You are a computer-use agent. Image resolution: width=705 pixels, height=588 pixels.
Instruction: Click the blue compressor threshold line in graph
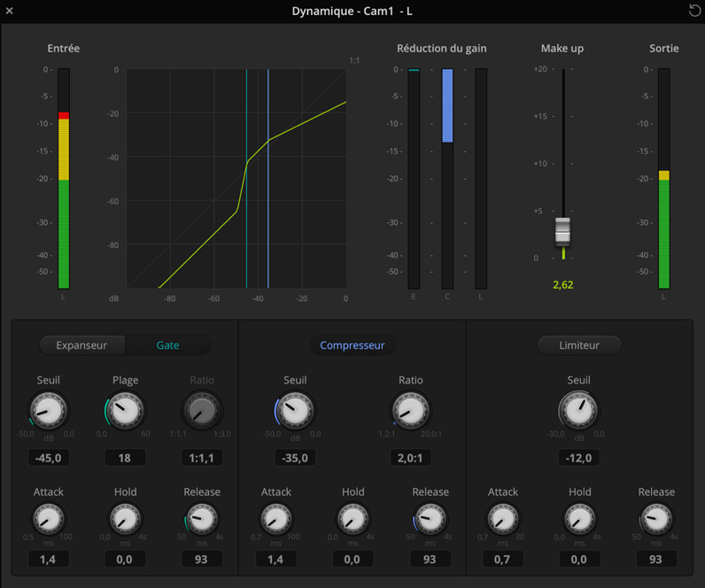(268, 221)
